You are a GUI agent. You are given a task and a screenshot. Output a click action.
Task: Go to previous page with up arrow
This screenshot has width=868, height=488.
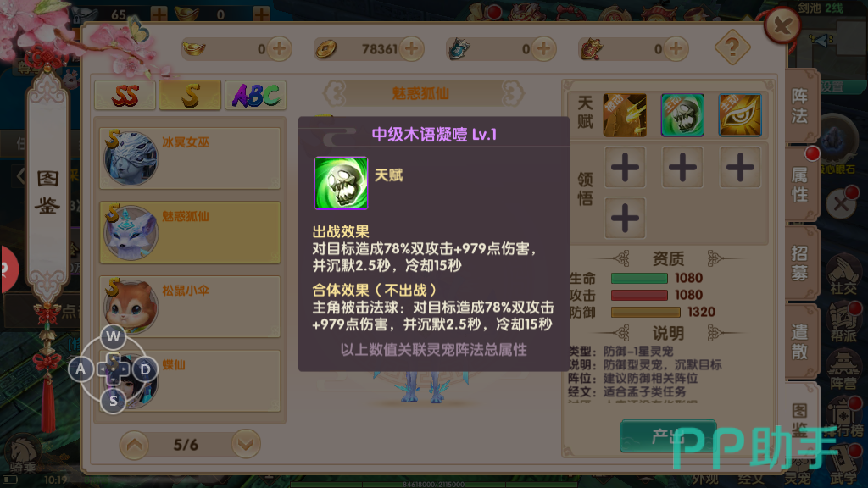135,444
